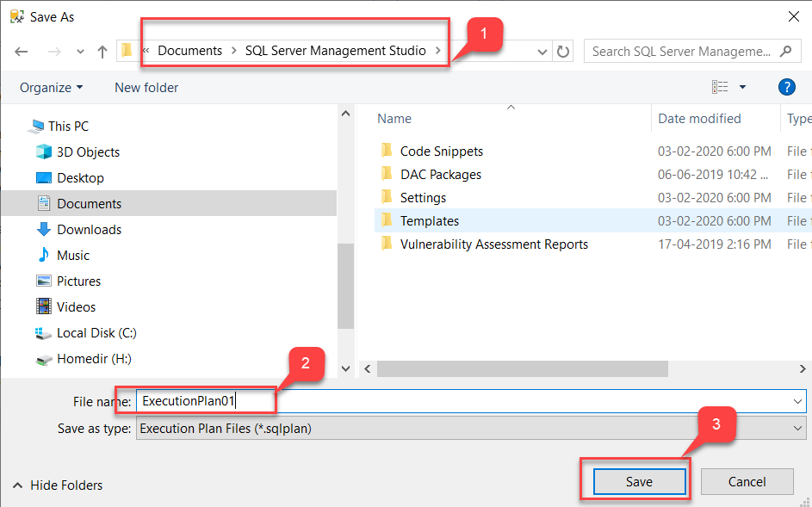The image size is (812, 507).
Task: Open the Downloads folder in sidebar
Action: coord(89,230)
